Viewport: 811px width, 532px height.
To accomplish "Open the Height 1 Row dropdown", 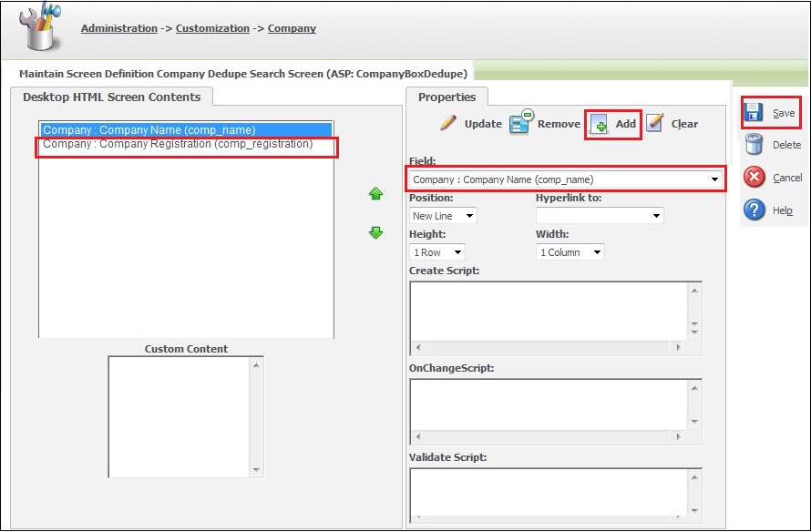I will (437, 252).
